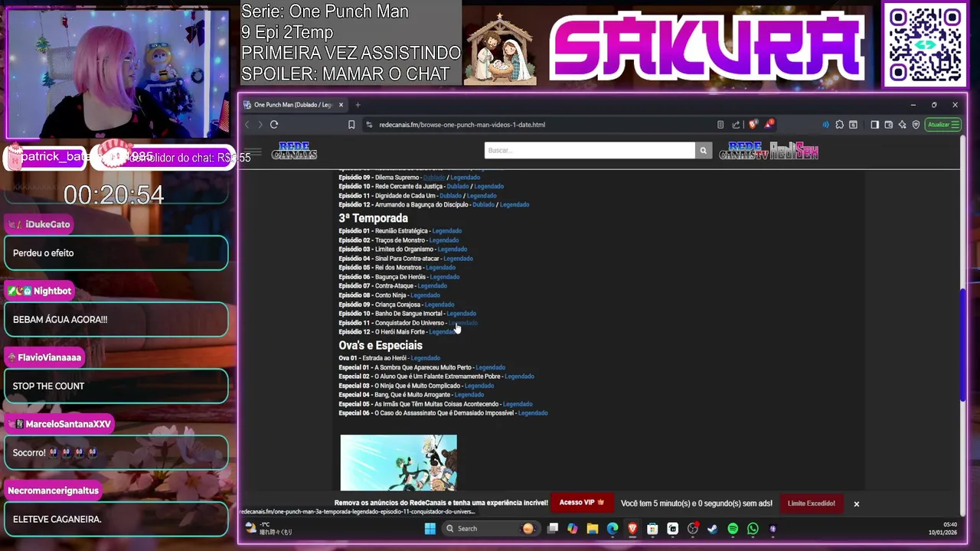Open Episódio 02 Traços de Monstro Legendado
The image size is (980, 551).
(443, 240)
